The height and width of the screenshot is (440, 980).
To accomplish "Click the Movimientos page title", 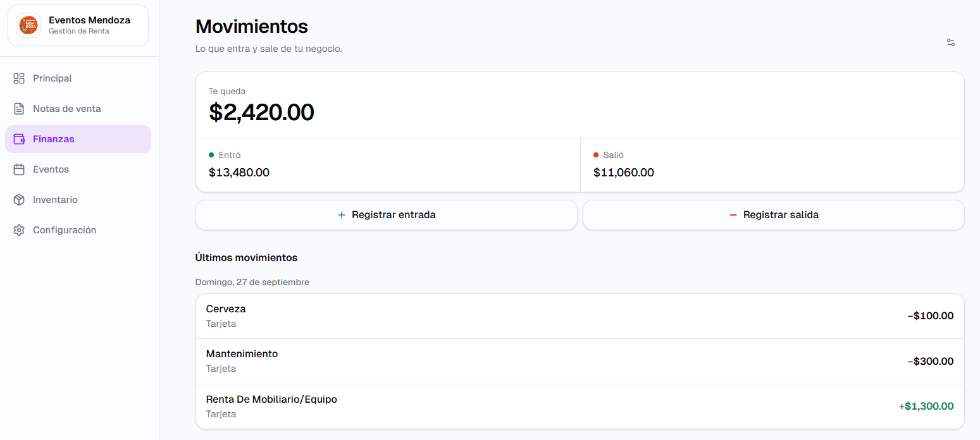I will pos(252,27).
